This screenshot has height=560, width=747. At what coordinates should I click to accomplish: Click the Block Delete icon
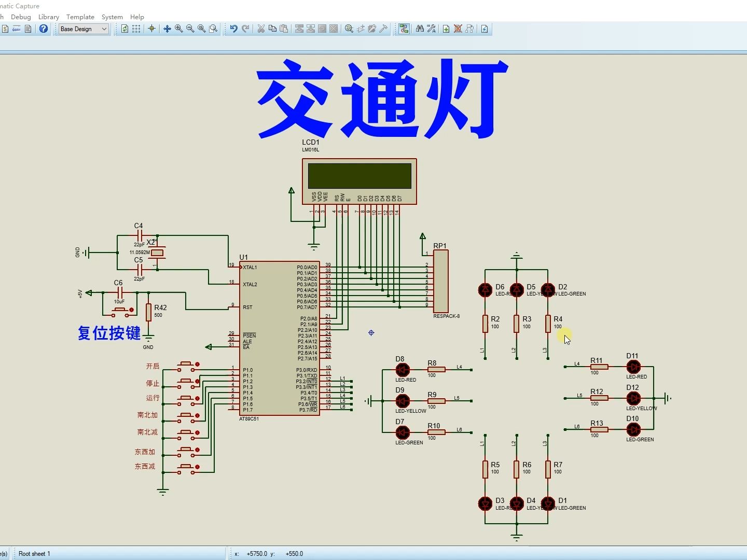point(334,29)
